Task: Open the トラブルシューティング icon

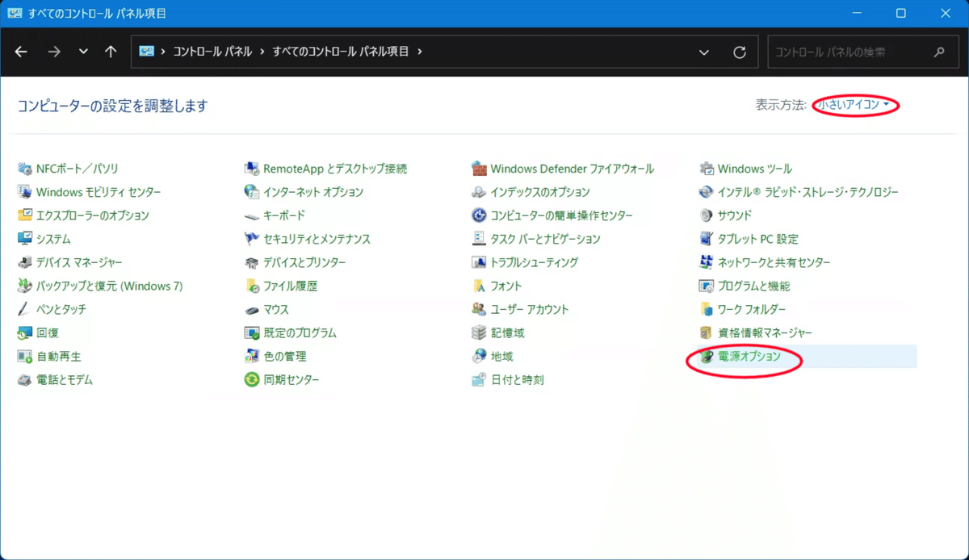Action: click(x=478, y=262)
